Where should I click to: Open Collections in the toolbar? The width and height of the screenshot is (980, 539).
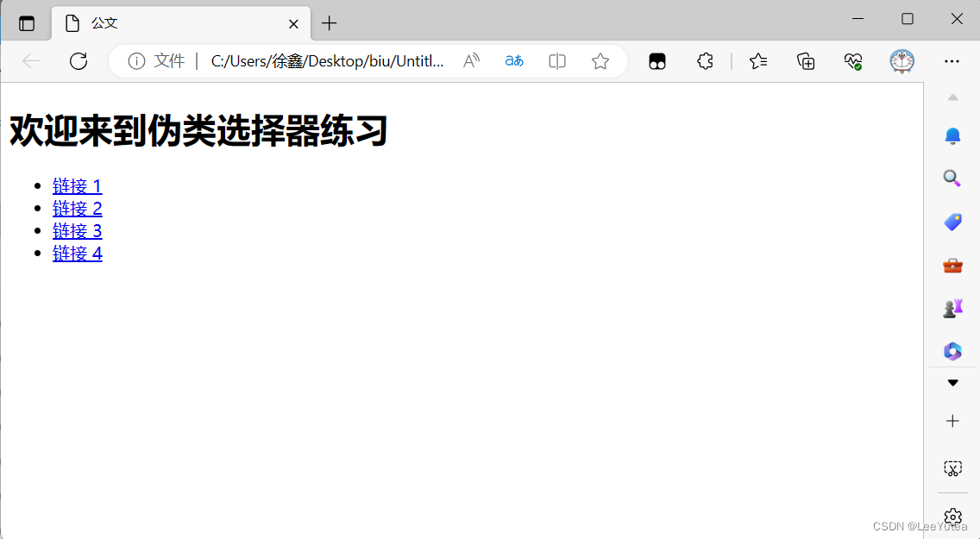(x=805, y=60)
